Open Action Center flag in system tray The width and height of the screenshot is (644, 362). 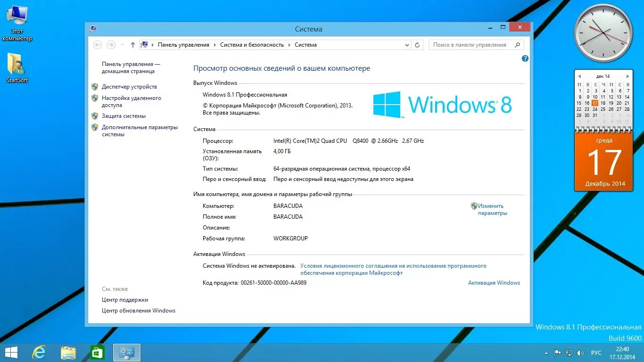point(557,353)
